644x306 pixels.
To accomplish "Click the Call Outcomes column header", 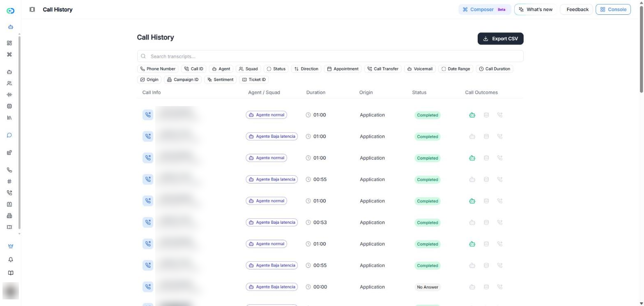I will point(481,93).
